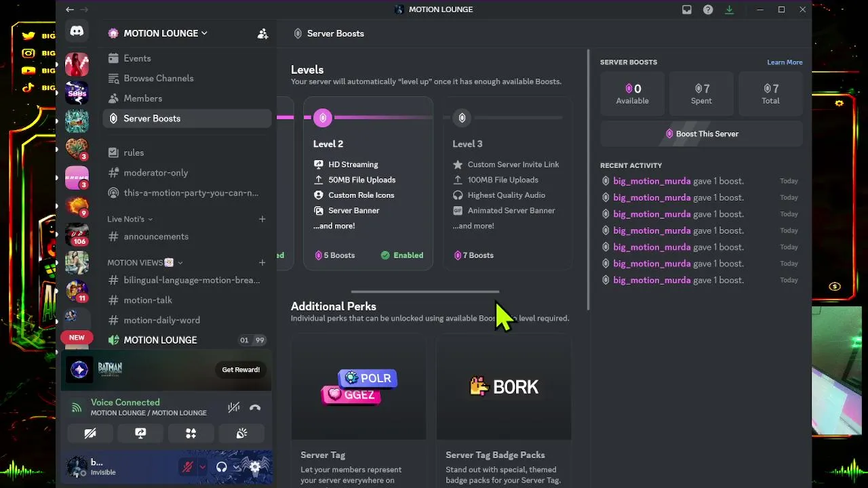868x488 pixels.
Task: Open the soundboard icon in voice panel
Action: (241, 433)
